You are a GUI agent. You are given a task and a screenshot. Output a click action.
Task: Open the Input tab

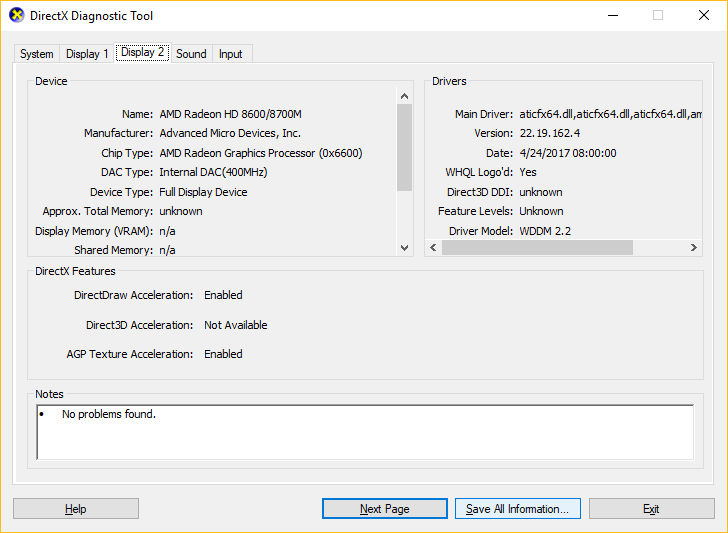[x=231, y=54]
